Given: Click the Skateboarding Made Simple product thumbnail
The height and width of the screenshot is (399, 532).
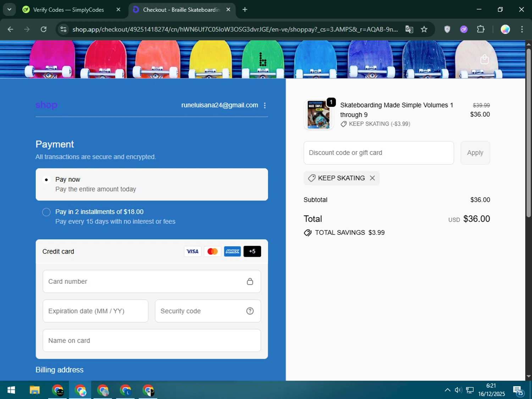Looking at the screenshot, I should (318, 115).
